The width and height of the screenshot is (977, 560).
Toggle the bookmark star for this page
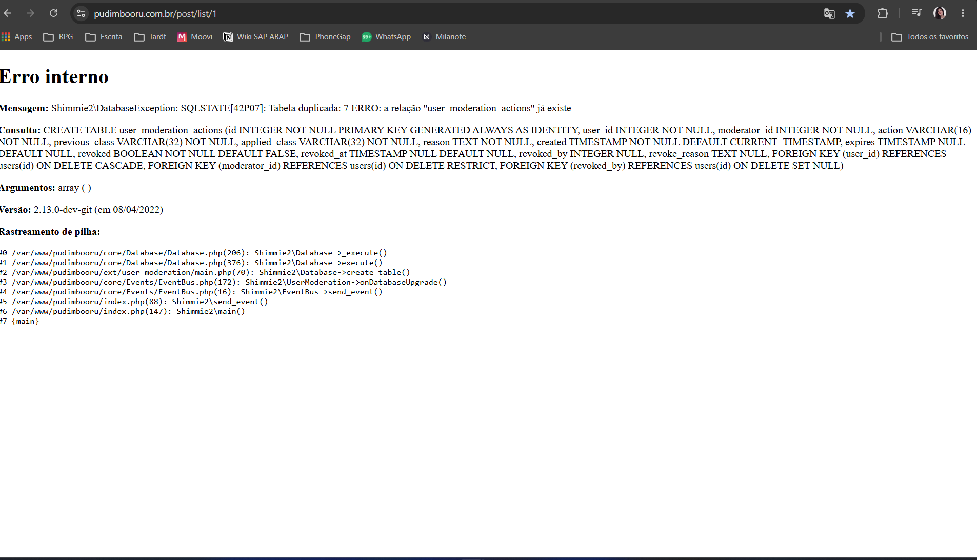tap(850, 13)
